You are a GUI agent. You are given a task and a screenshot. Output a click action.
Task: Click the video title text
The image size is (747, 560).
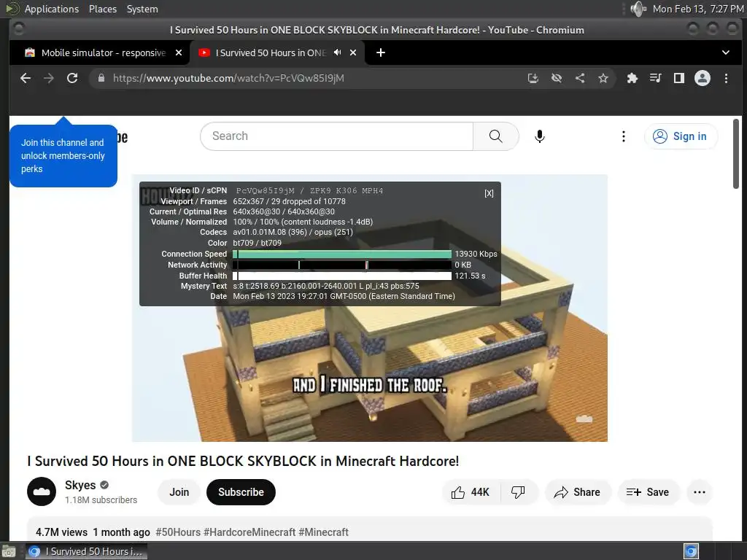pos(243,461)
